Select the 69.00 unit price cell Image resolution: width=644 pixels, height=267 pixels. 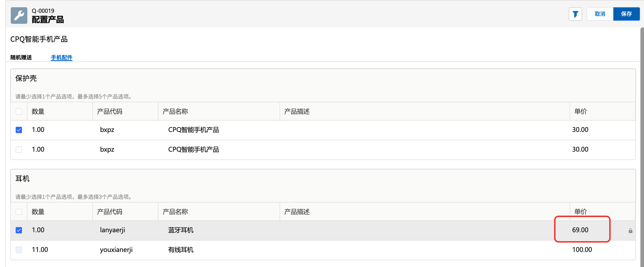pyautogui.click(x=580, y=230)
